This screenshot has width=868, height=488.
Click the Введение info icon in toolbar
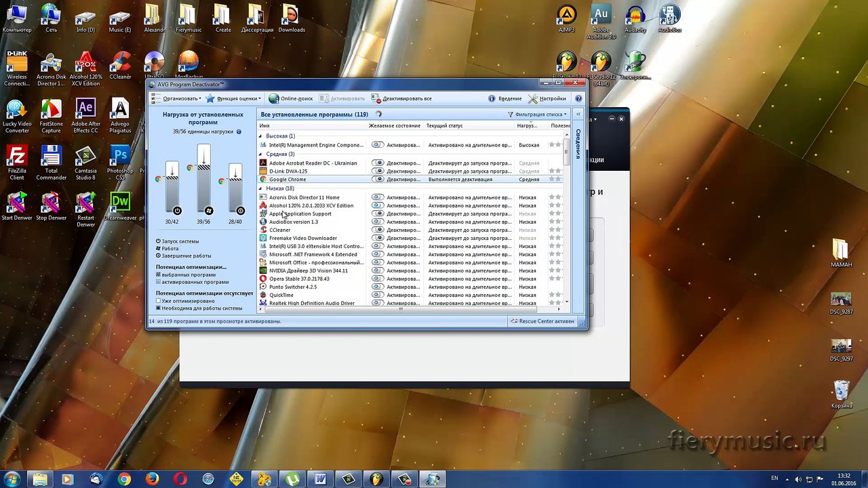tap(492, 99)
